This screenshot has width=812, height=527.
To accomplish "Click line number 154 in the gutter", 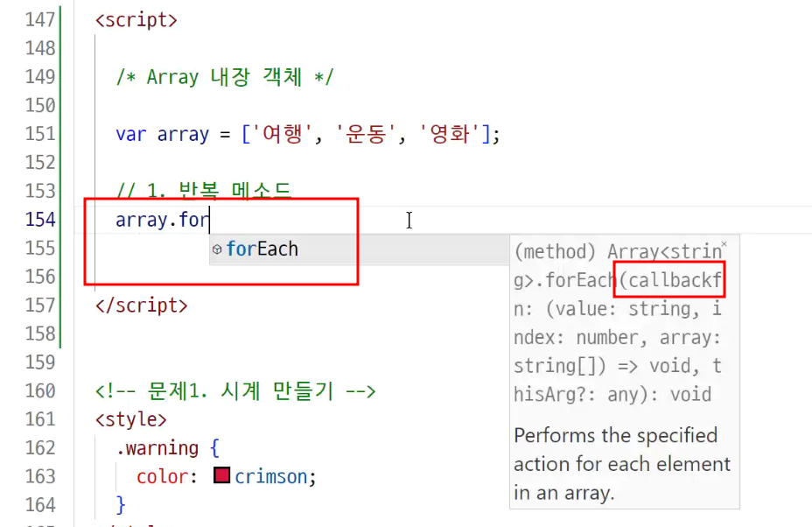I will pos(40,220).
